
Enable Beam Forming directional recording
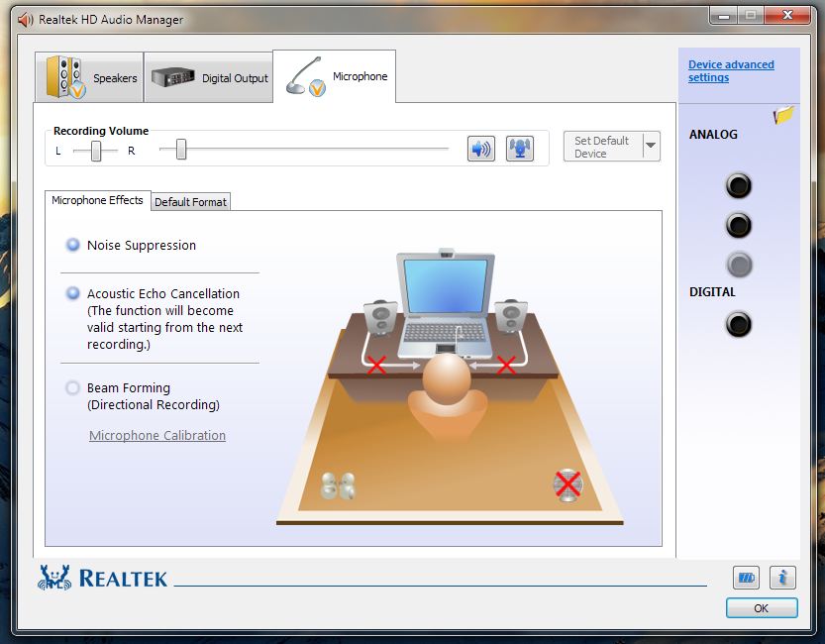[x=72, y=387]
